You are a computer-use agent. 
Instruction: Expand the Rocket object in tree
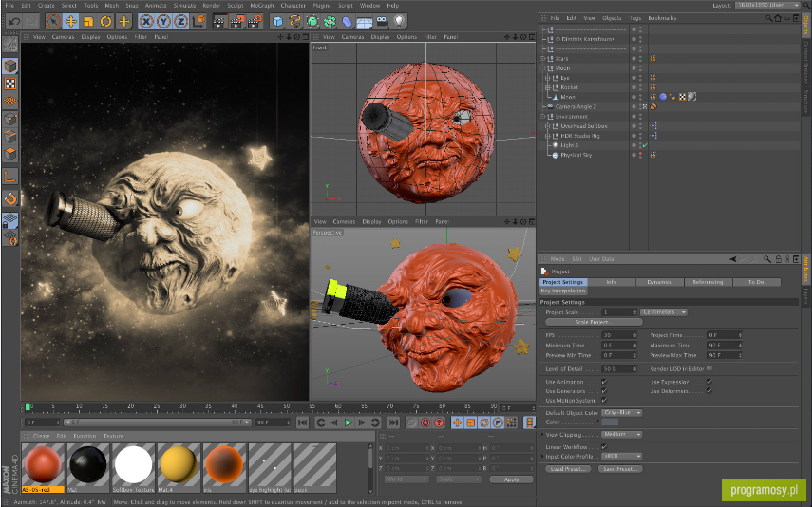[547, 87]
